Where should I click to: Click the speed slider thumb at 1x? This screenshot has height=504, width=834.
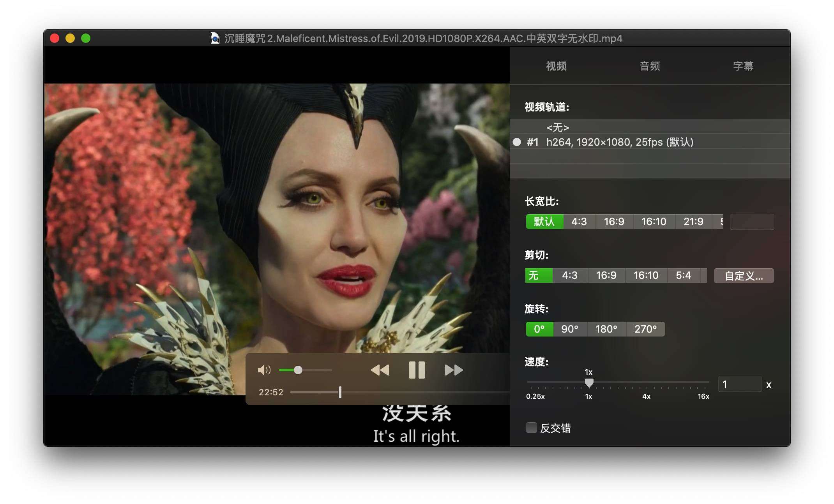(x=589, y=383)
